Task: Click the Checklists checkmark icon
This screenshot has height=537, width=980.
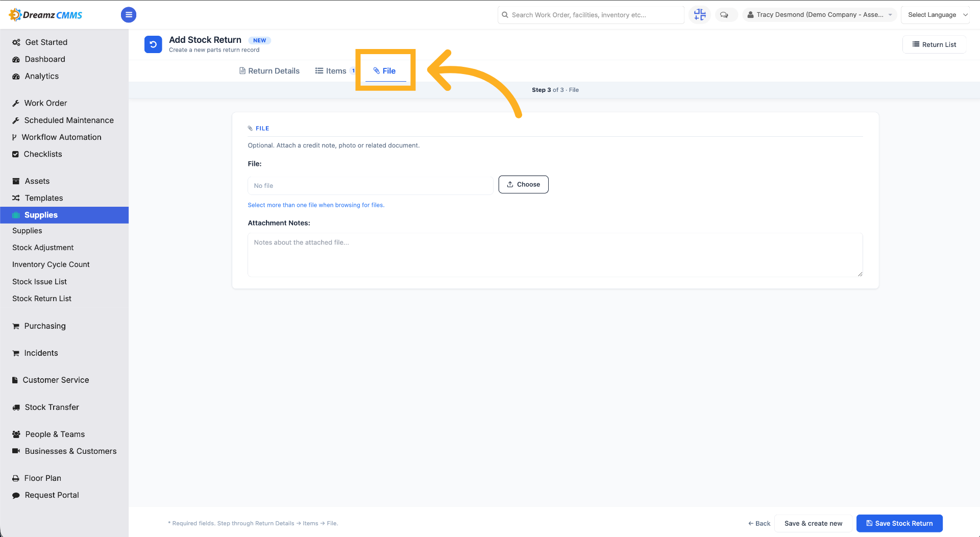Action: tap(15, 154)
